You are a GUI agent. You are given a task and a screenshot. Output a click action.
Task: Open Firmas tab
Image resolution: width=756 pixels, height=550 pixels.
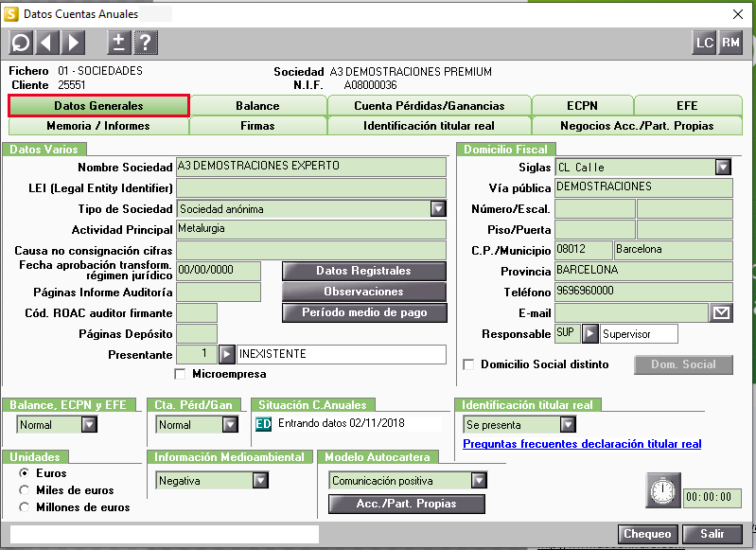[258, 126]
